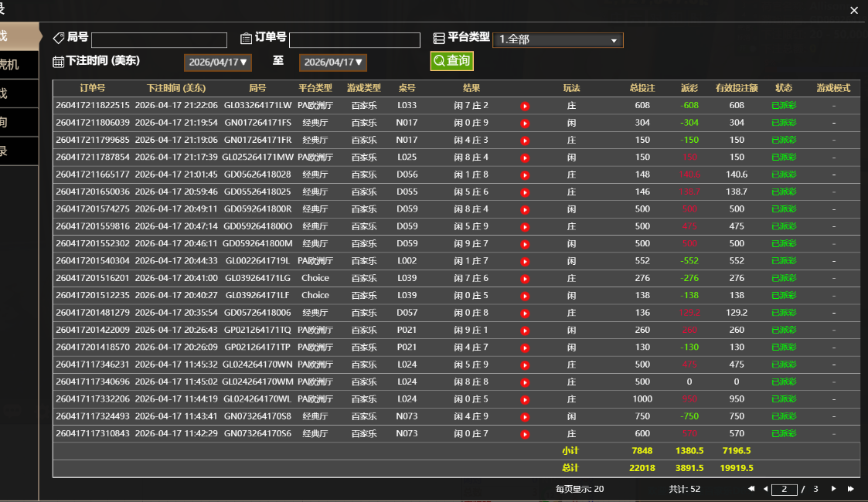Go to the first page of results
The height and width of the screenshot is (502, 868).
[x=751, y=489]
